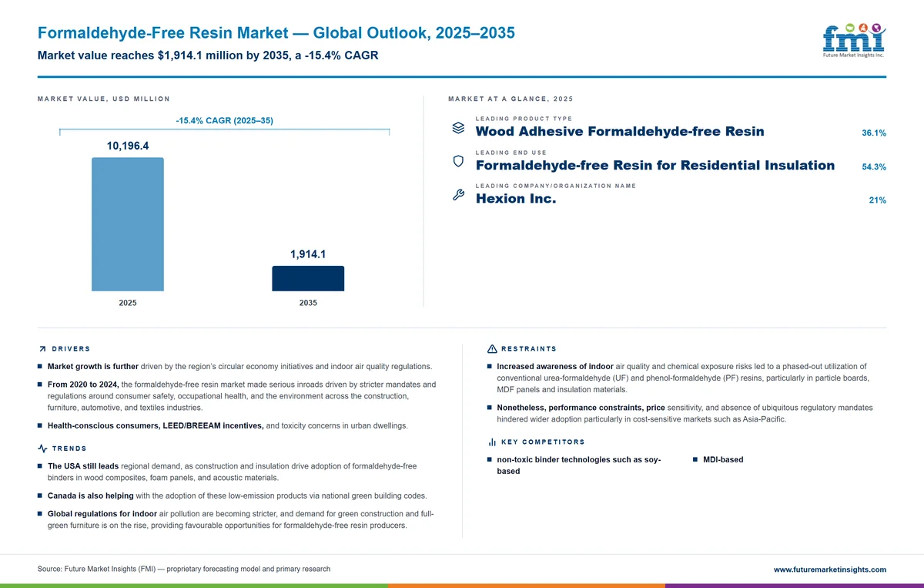Click the 10,196.4 value label

tap(128, 146)
